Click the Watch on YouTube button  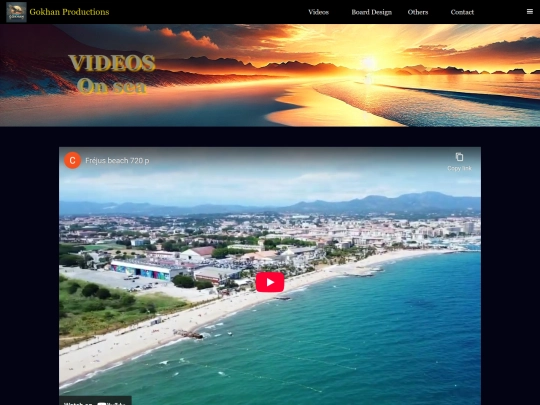95,401
